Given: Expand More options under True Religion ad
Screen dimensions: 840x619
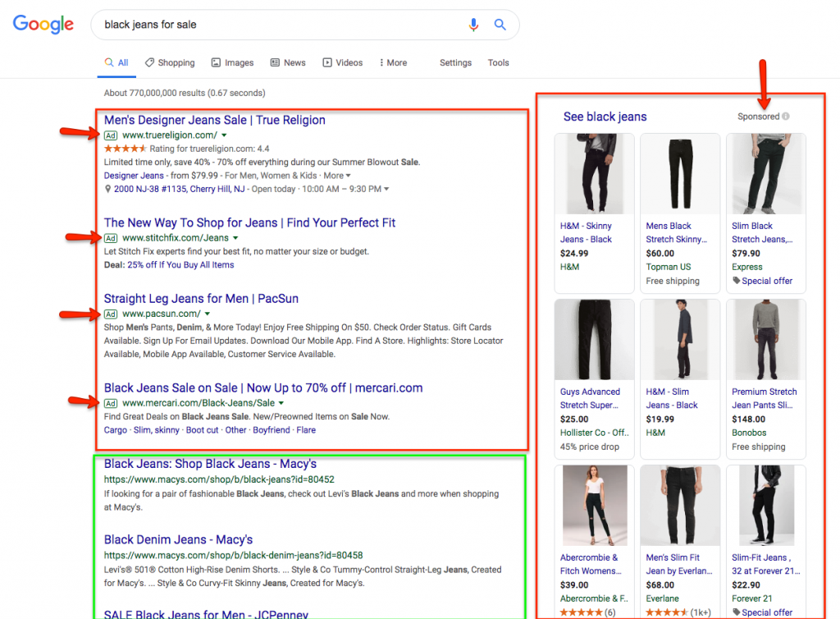Looking at the screenshot, I should point(337,176).
